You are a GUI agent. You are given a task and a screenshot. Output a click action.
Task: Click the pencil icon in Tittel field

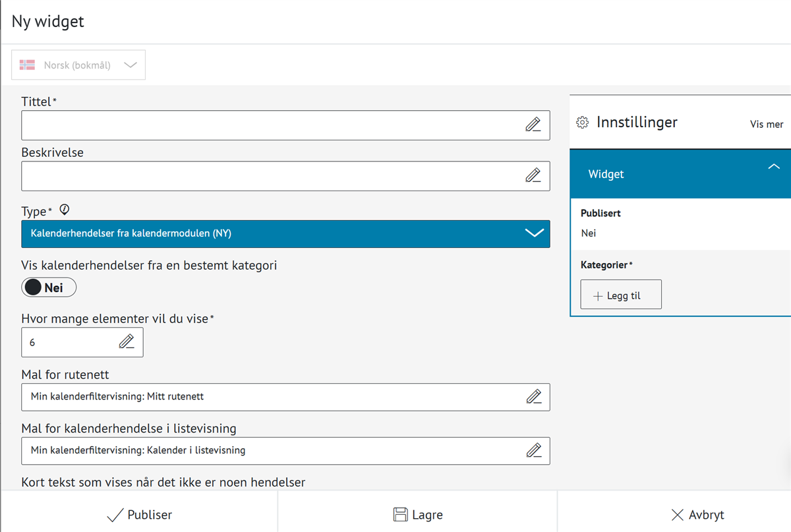pos(533,125)
